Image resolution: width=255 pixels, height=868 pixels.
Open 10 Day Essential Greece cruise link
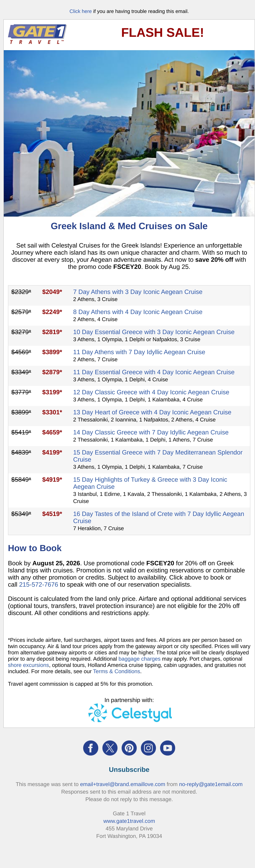154,332
